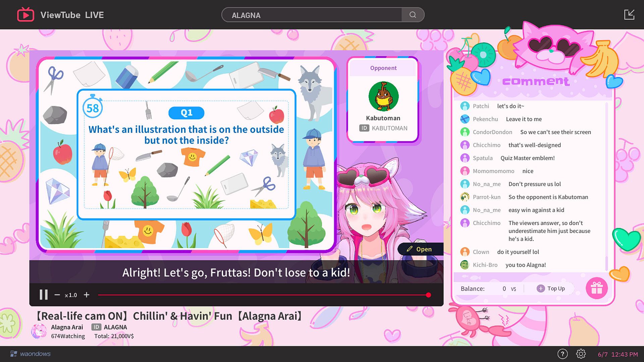644x362 pixels.
Task: Increase playback speed with plus
Action: [x=87, y=295]
